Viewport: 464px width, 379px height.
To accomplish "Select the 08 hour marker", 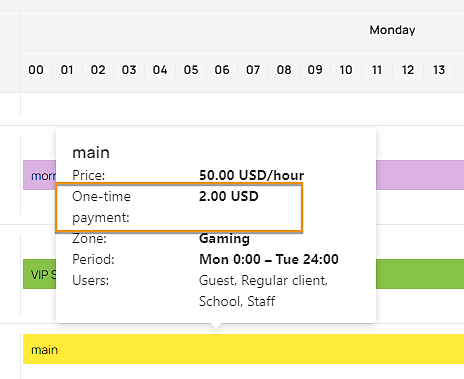I will 284,70.
